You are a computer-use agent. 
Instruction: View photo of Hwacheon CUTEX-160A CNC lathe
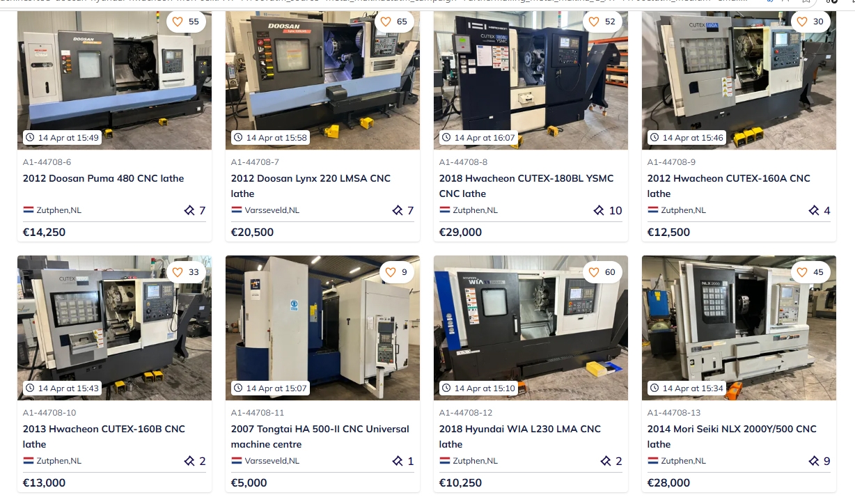(x=739, y=80)
